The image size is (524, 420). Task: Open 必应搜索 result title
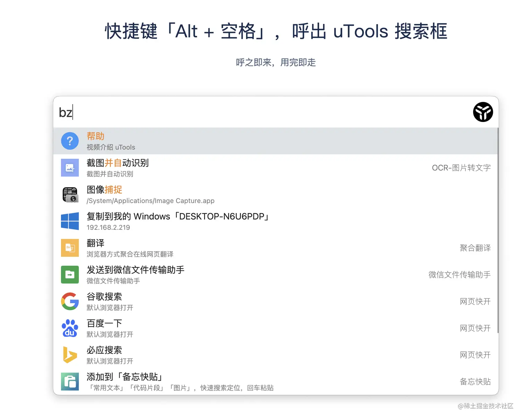point(104,350)
